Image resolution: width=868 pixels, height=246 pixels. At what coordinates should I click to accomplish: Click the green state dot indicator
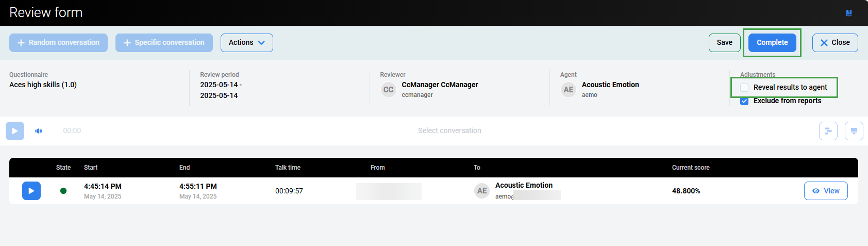tap(63, 191)
